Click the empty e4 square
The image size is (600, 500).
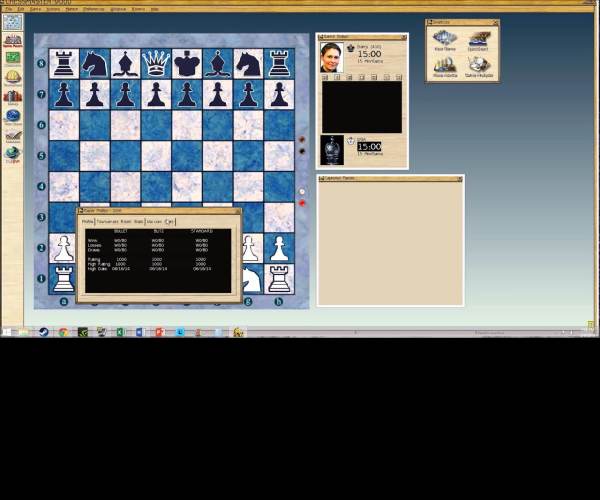point(187,187)
